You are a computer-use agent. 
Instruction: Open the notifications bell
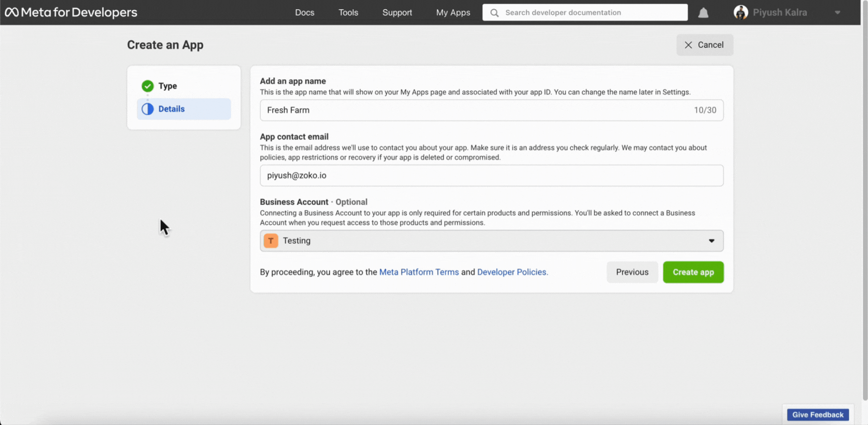[x=703, y=13]
